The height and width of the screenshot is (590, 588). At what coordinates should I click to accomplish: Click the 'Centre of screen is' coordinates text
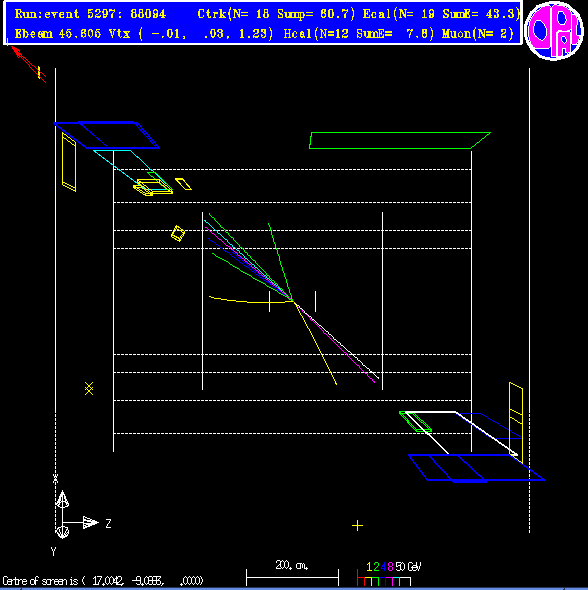[x=102, y=581]
